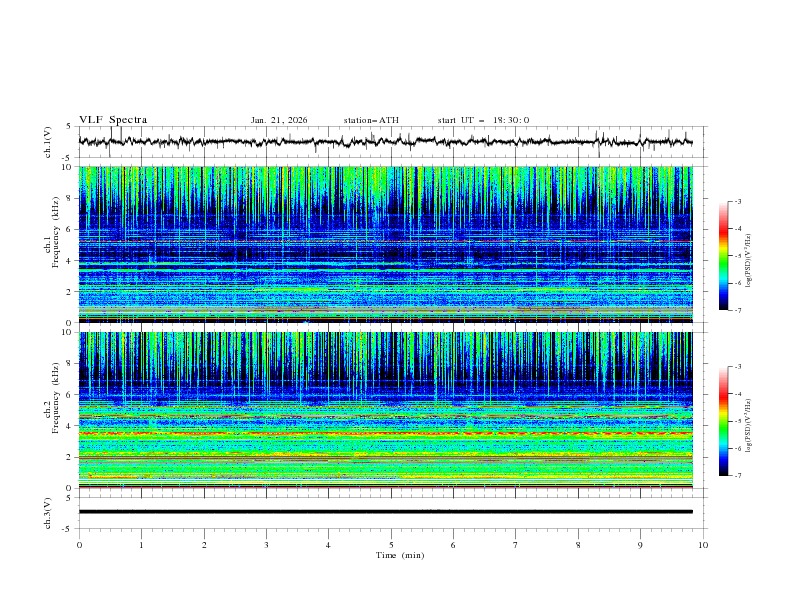Viewport: 792px width, 612px height.
Task: Click the Jan. 21, 2026 date label
Action: pyautogui.click(x=279, y=120)
